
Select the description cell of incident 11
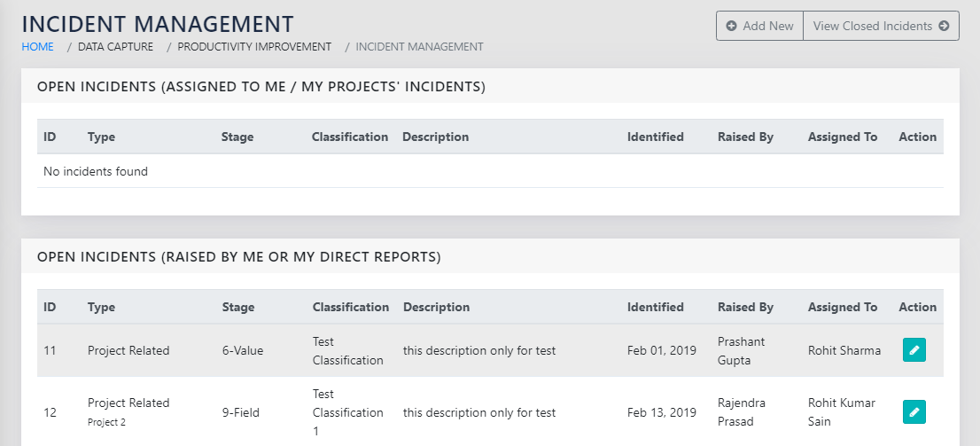tap(479, 350)
